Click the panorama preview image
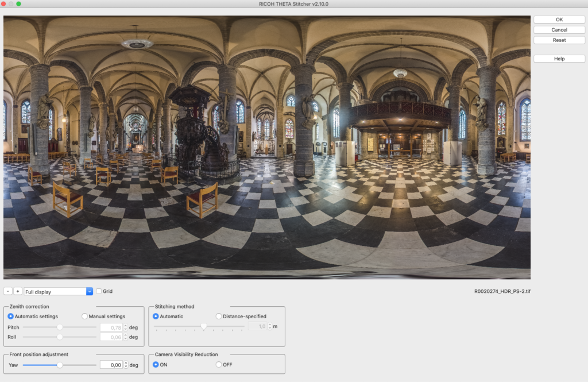 click(x=267, y=148)
